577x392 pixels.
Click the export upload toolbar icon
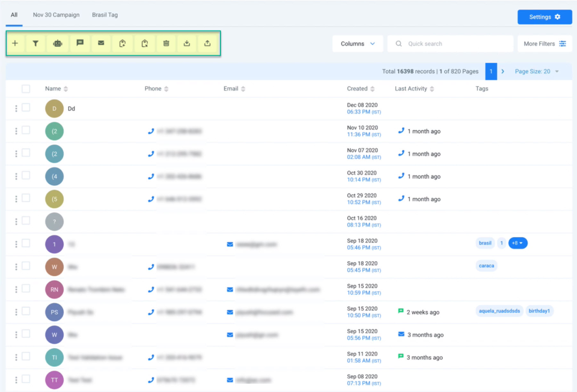click(x=209, y=43)
